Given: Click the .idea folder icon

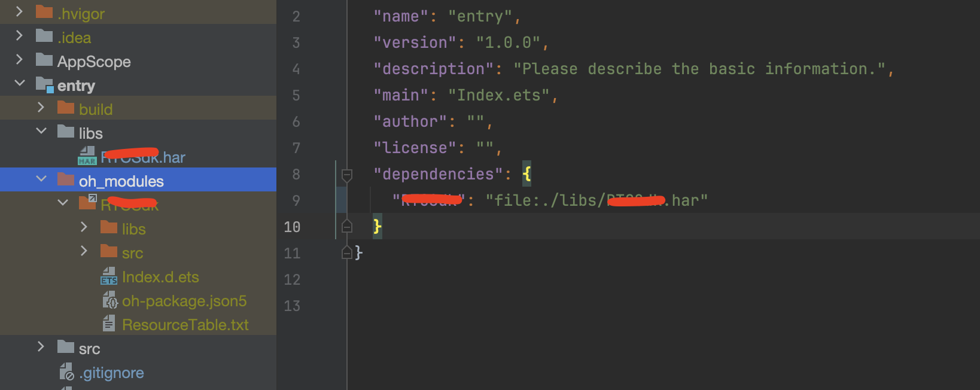Looking at the screenshot, I should [x=44, y=36].
